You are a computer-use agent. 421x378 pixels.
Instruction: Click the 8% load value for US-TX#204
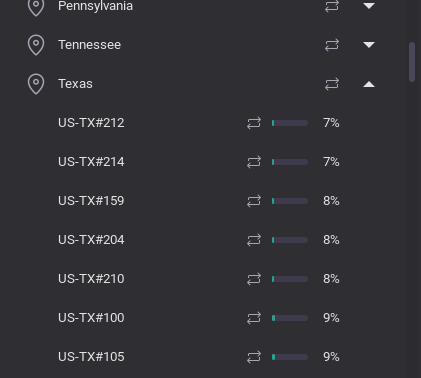[331, 240]
